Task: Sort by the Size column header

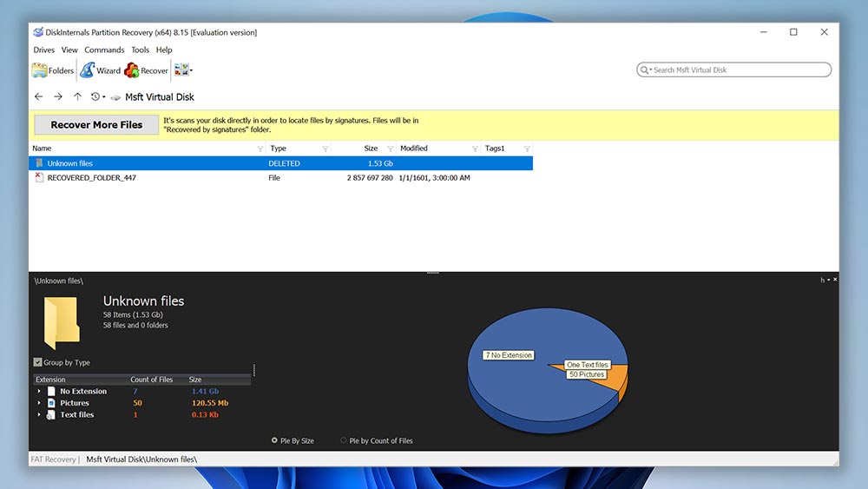Action: [371, 149]
